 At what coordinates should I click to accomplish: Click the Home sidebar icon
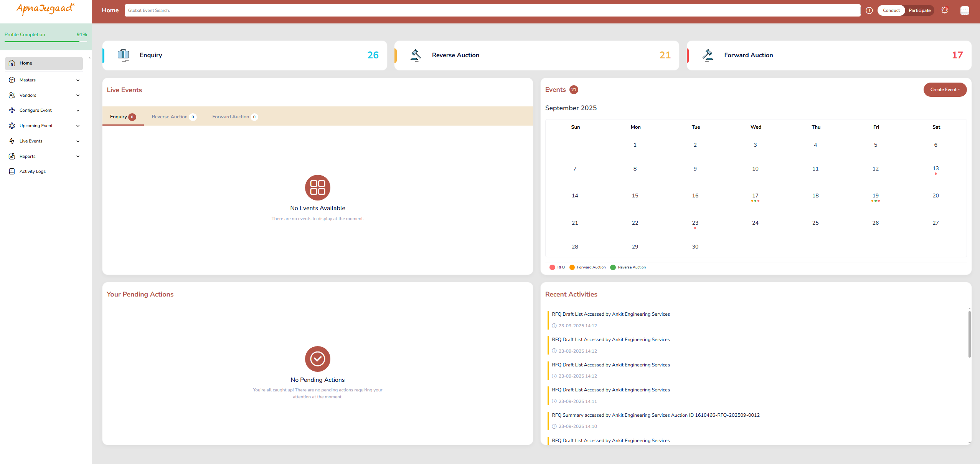click(x=12, y=63)
